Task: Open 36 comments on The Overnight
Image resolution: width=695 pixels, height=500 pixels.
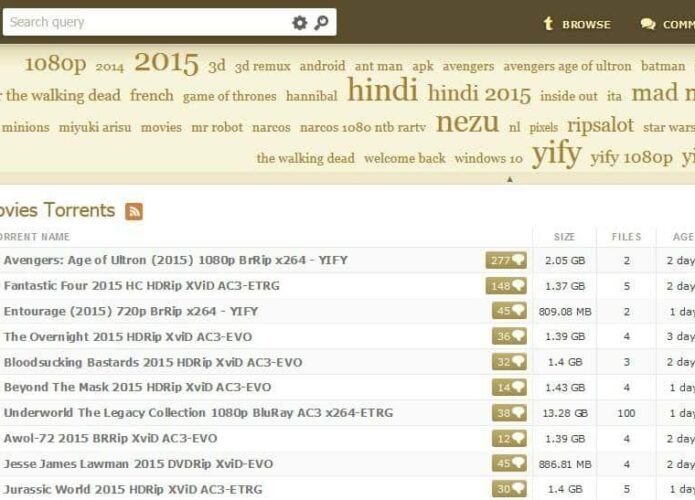Action: point(509,336)
